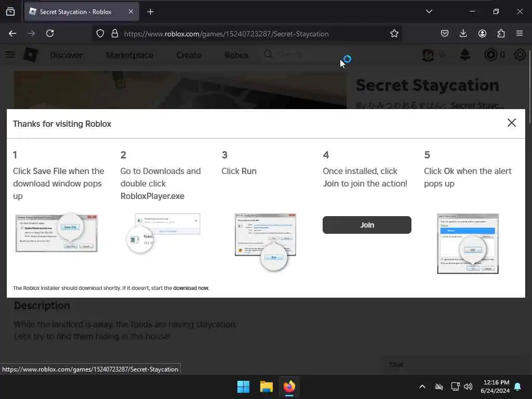
Task: Open Windows notification center bell
Action: tap(518, 387)
